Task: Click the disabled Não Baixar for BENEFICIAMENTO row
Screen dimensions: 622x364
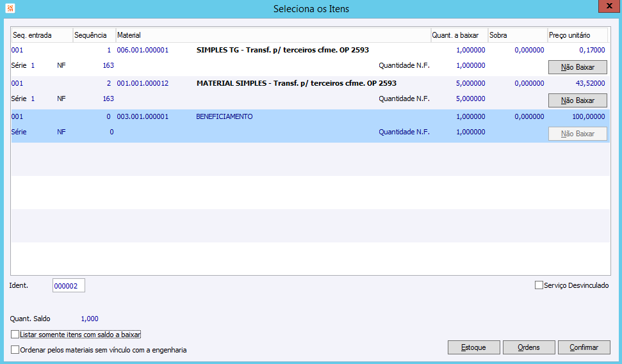Action: [578, 134]
